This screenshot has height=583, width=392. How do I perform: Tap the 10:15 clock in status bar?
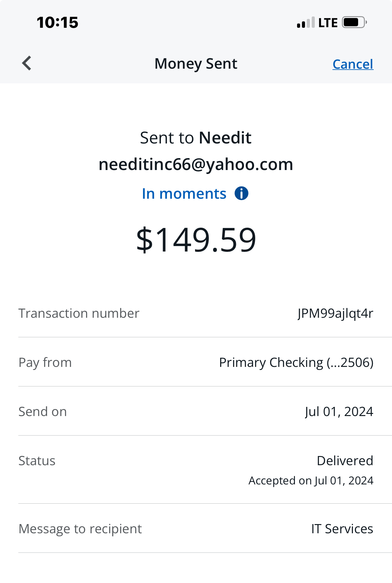[57, 23]
